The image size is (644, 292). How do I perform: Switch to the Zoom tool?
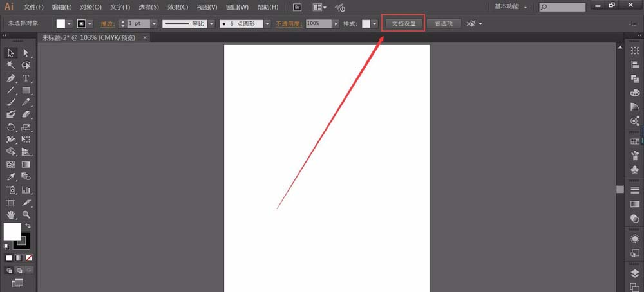click(x=26, y=214)
